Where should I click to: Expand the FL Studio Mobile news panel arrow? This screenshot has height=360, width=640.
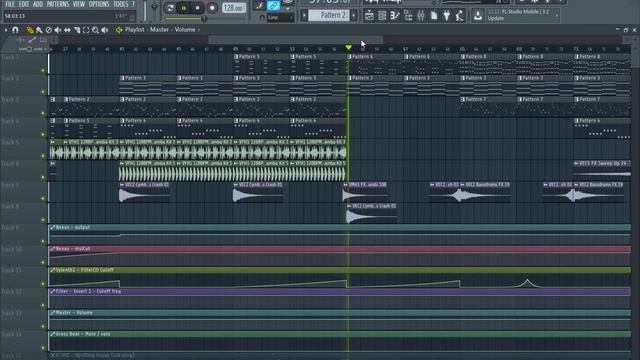557,16
